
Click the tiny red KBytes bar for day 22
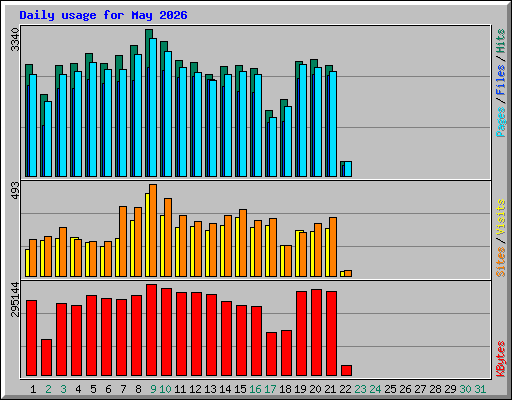[347, 371]
